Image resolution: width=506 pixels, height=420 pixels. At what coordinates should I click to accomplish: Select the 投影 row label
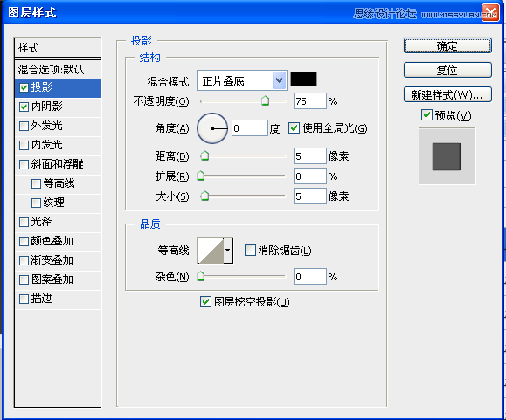pos(41,87)
